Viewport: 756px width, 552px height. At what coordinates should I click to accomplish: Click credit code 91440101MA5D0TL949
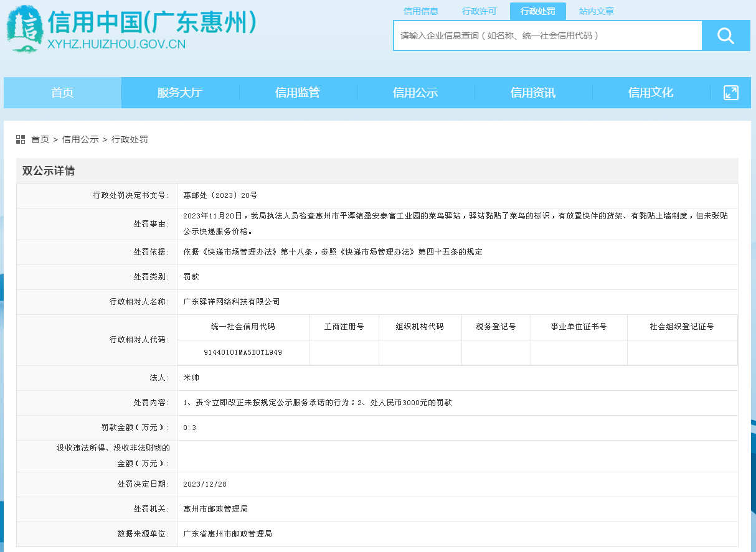(243, 352)
